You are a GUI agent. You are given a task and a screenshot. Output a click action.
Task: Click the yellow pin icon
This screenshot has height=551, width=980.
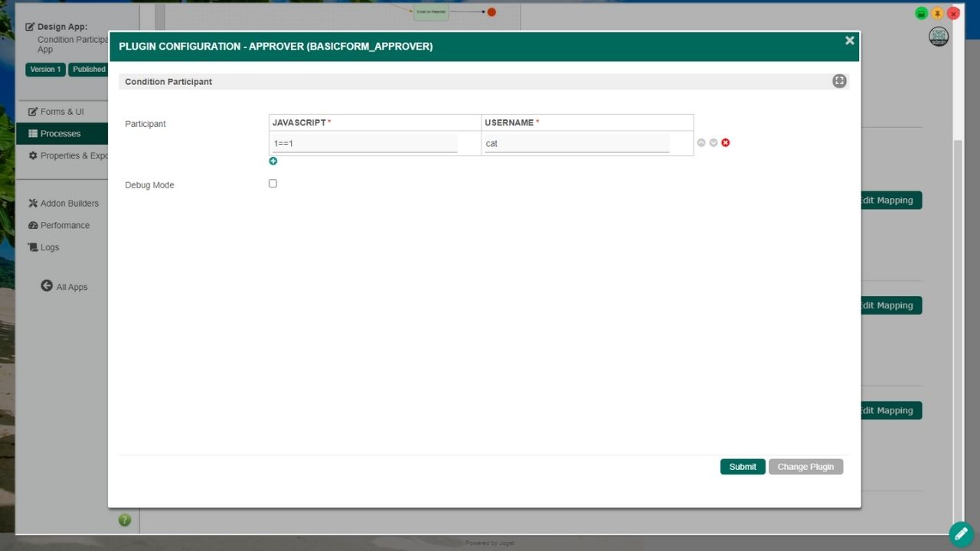point(937,14)
